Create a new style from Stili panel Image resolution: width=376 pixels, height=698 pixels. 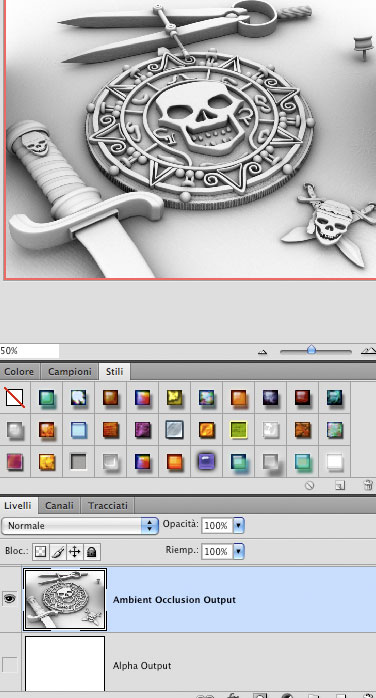pyautogui.click(x=340, y=486)
